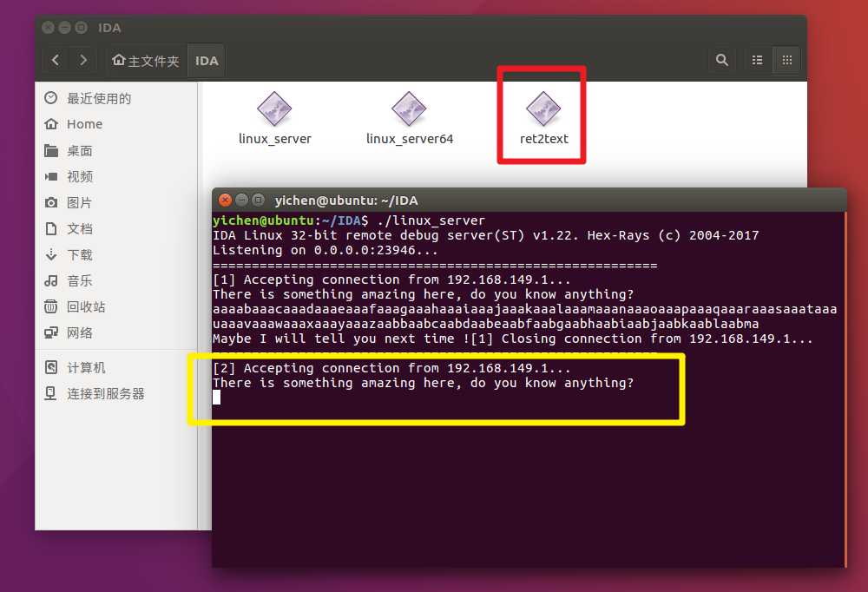Minimize the terminal window
Viewport: 868px width, 592px height.
(x=241, y=200)
